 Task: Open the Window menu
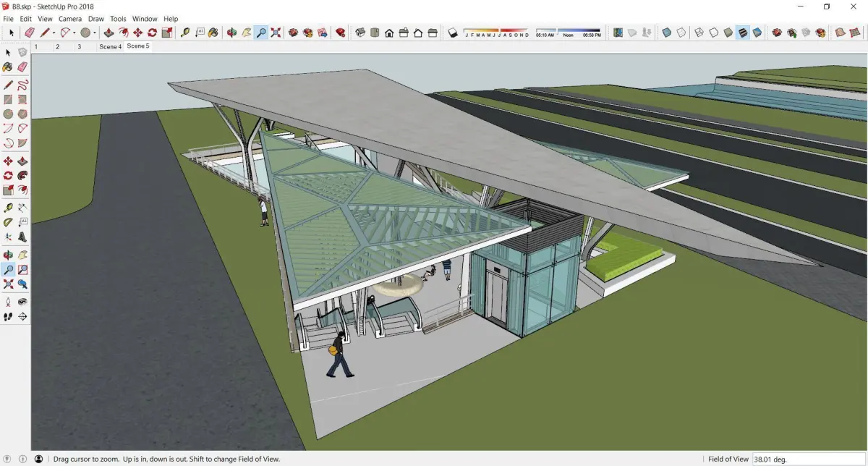[145, 19]
